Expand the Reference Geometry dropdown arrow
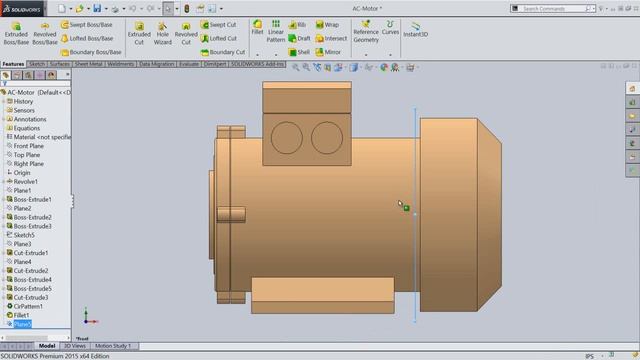The height and width of the screenshot is (360, 640). tap(366, 55)
